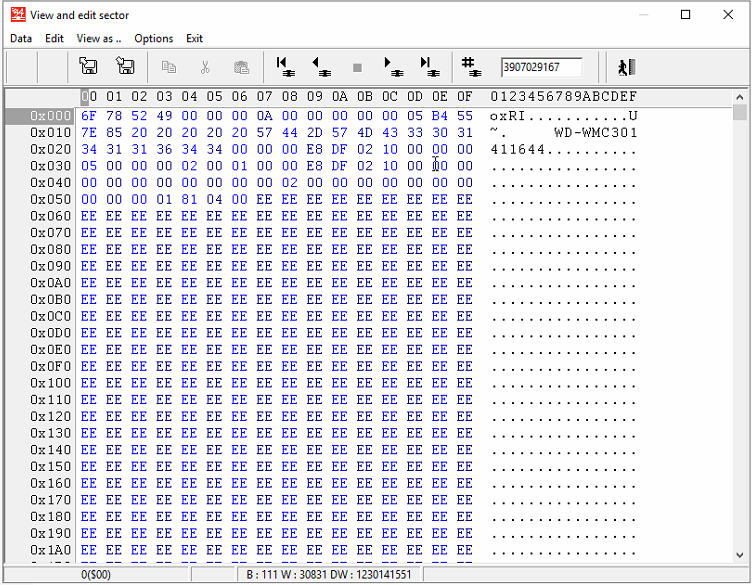
Task: Click the vertical scrollbar thumb
Action: point(740,113)
